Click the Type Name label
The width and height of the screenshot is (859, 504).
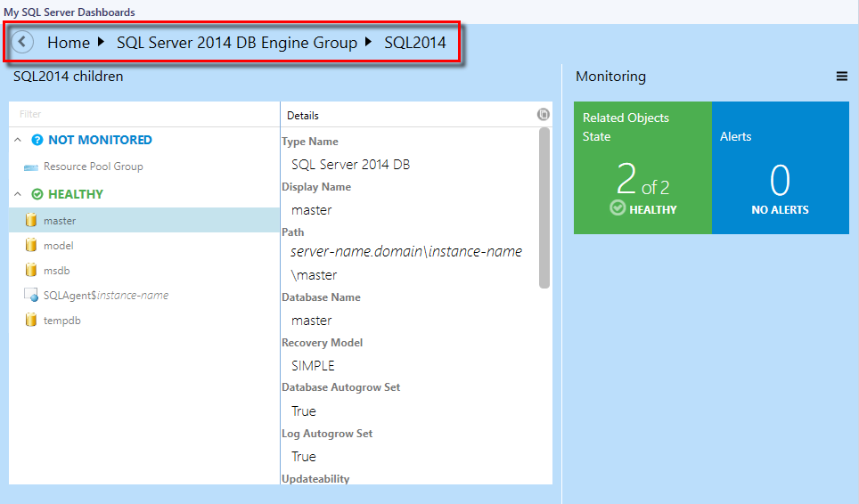[x=309, y=142]
